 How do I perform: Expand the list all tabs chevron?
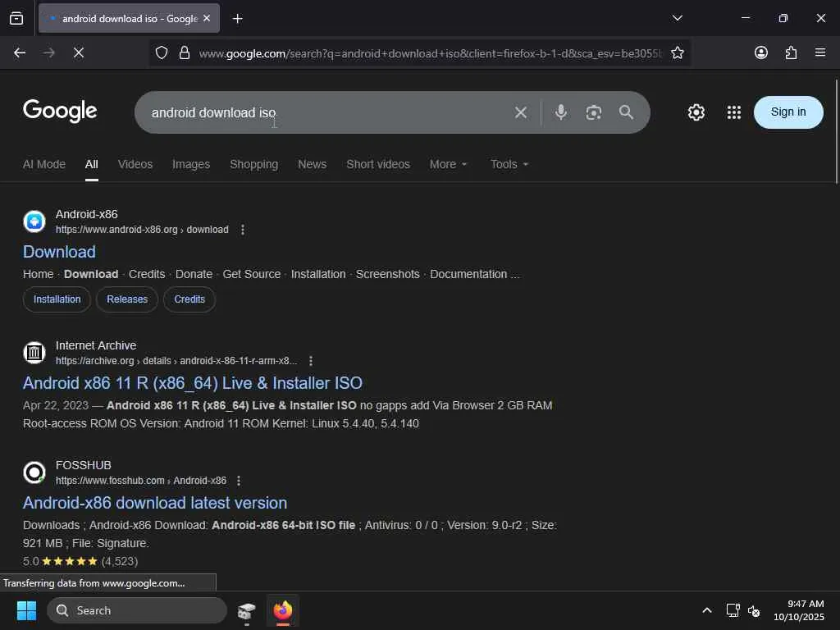(677, 18)
